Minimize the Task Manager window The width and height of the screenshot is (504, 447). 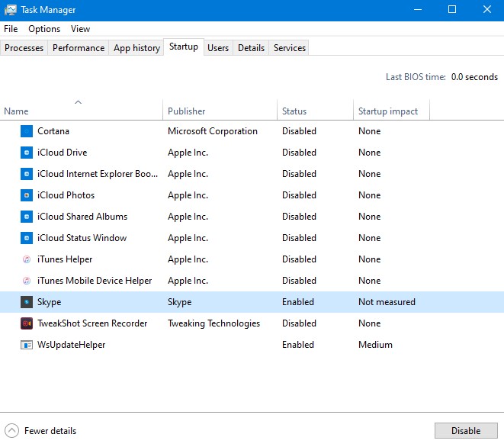(x=418, y=10)
